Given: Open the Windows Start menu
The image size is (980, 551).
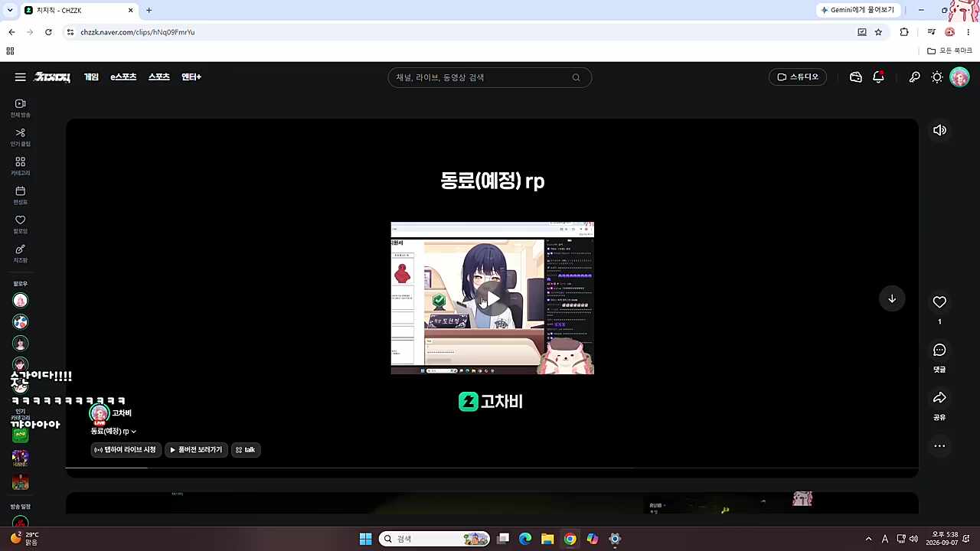Looking at the screenshot, I should pos(366,539).
